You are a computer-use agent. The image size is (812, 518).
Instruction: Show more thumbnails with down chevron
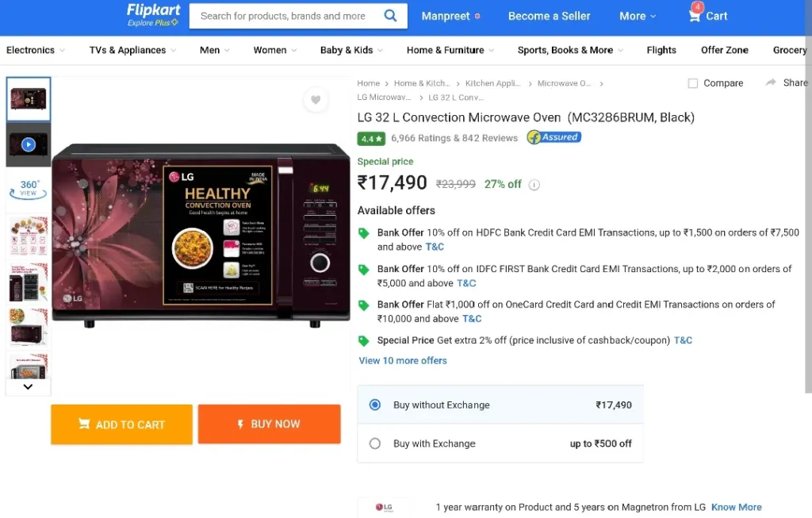tap(28, 386)
